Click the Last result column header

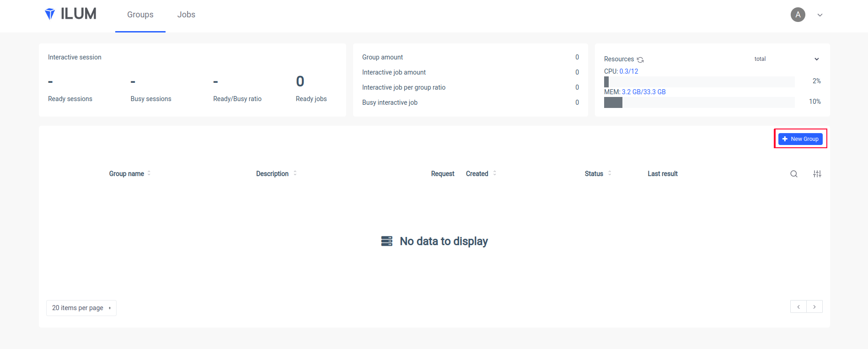pyautogui.click(x=663, y=174)
